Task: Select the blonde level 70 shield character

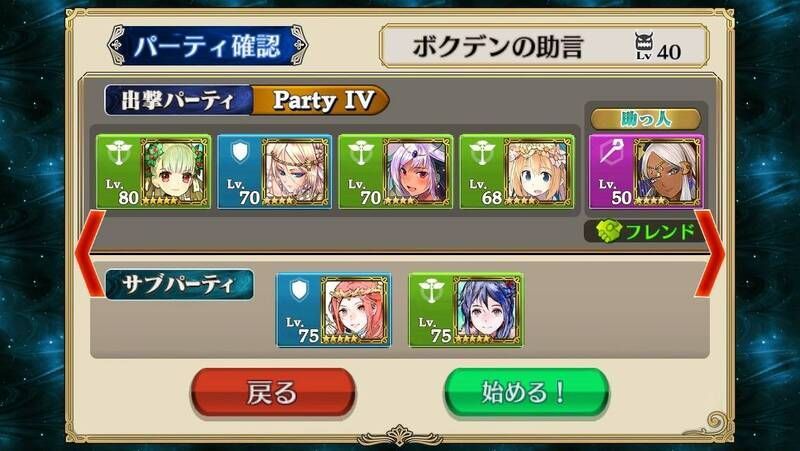Action: pyautogui.click(x=274, y=171)
